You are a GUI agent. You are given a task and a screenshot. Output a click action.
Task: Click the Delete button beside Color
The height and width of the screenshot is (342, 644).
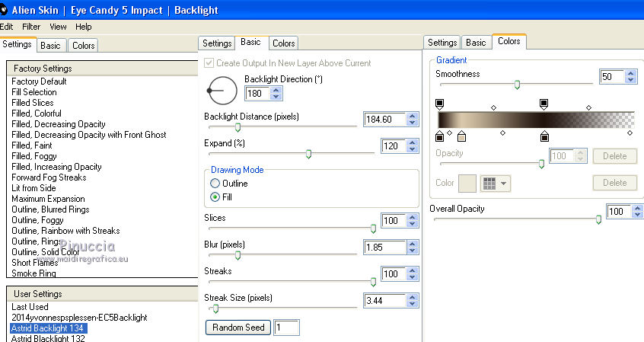point(615,183)
